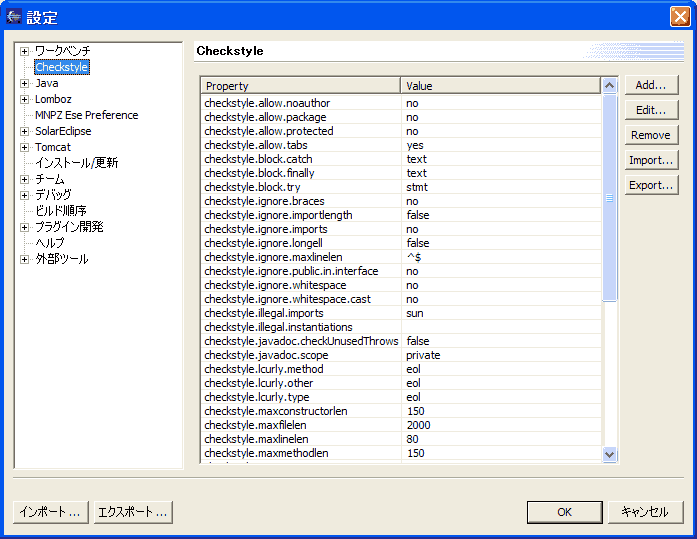Select the checkstyle.illegal.imports row
The width and height of the screenshot is (697, 539).
401,313
